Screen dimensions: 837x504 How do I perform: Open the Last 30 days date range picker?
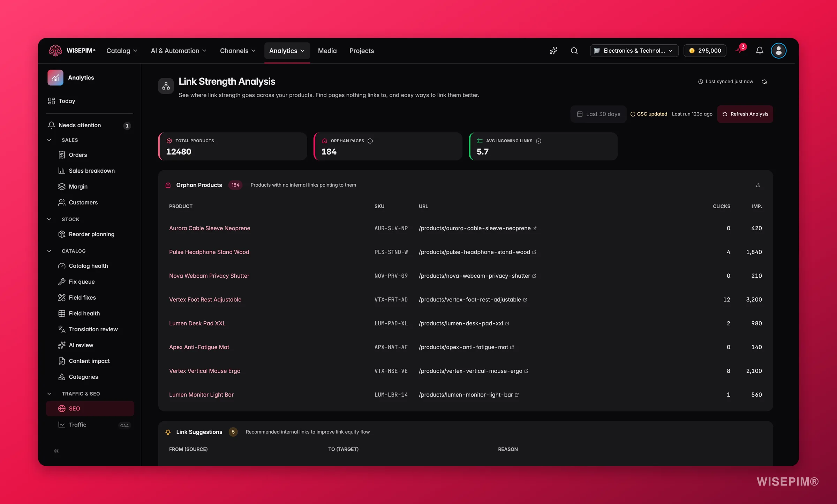pos(598,114)
